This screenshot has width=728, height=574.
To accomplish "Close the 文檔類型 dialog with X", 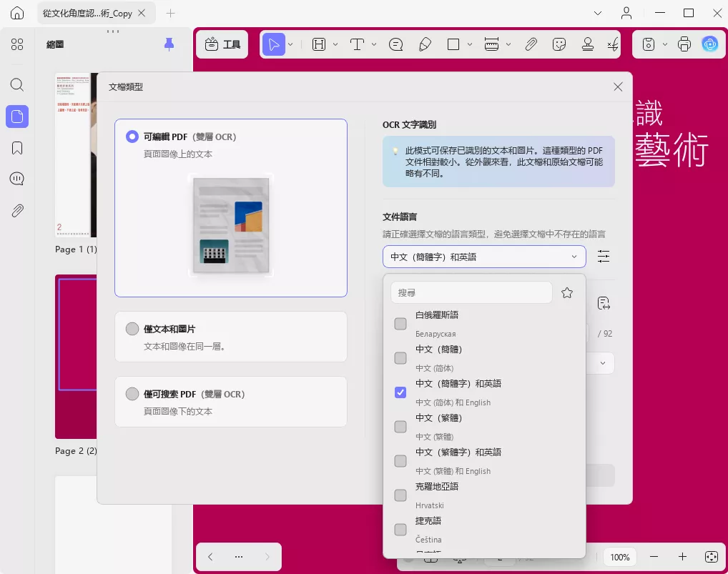I will coord(617,86).
